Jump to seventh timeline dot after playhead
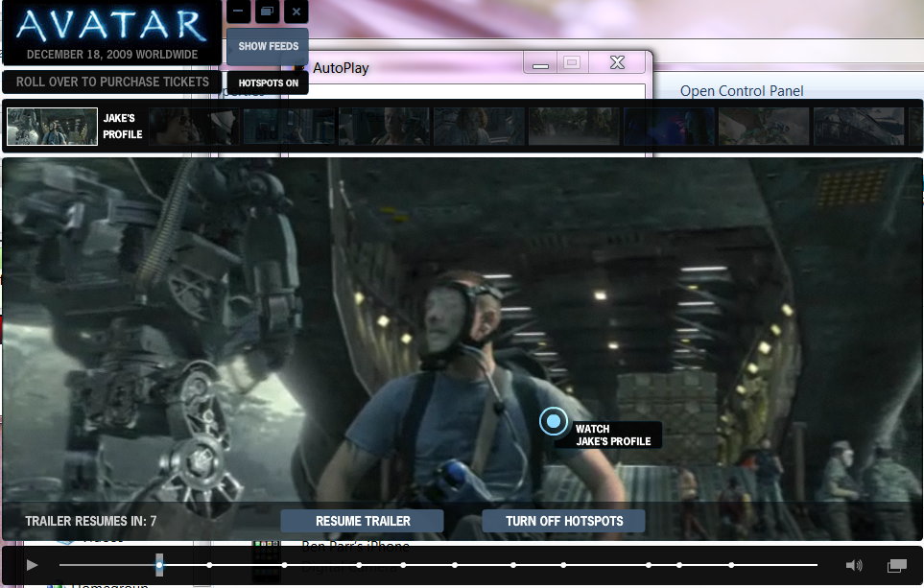924x588 pixels. click(563, 565)
